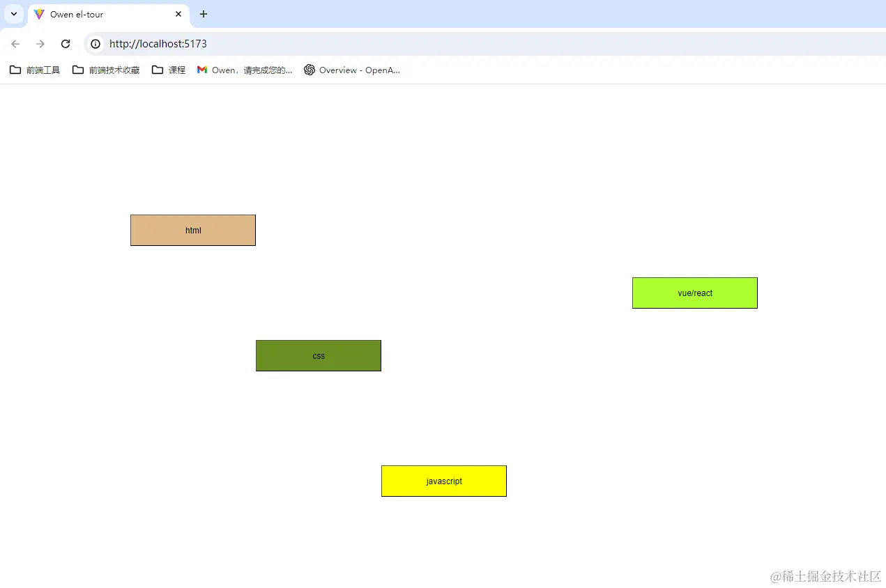
Task: Click the Vite favicon on the tab
Action: [39, 14]
